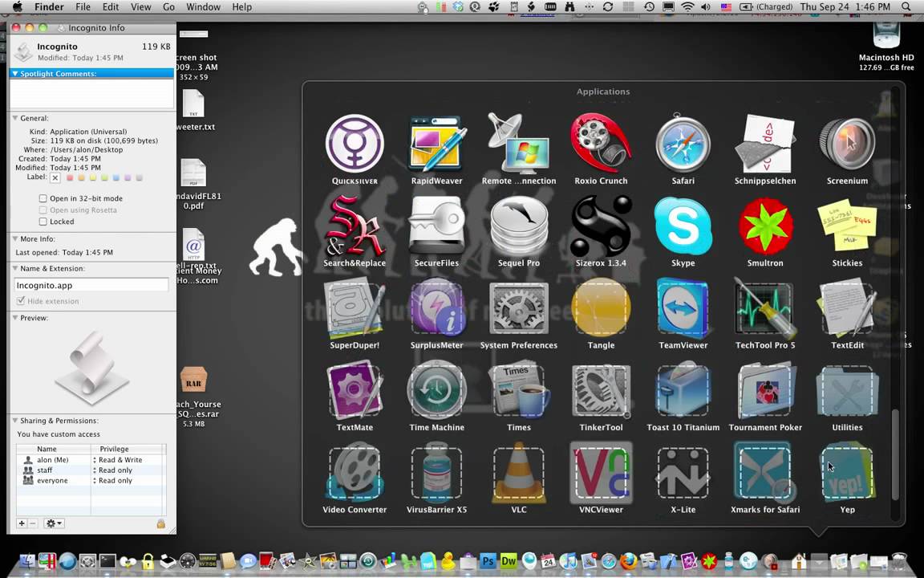Image resolution: width=924 pixels, height=578 pixels.
Task: Collapse the Preview section
Action: (15, 318)
